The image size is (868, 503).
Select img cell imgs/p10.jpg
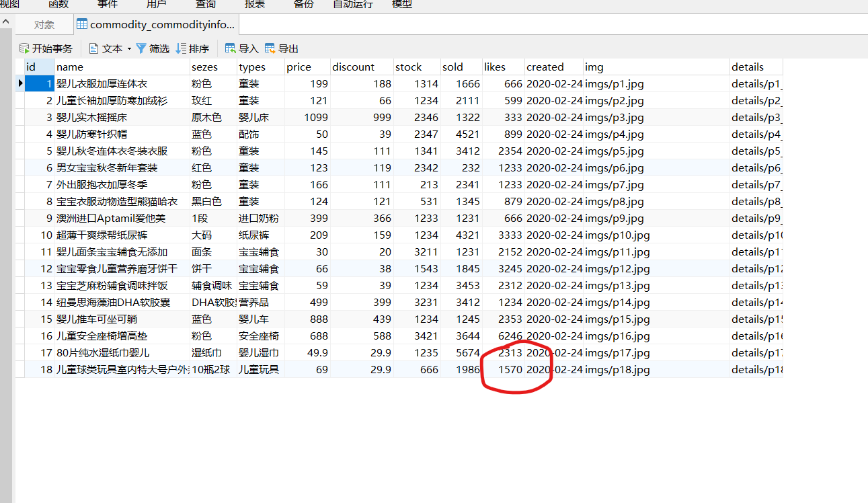point(656,235)
